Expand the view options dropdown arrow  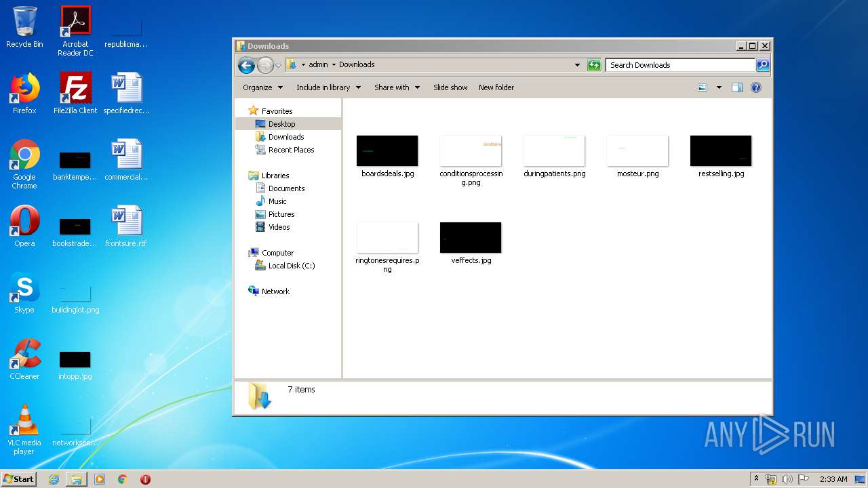(x=719, y=87)
